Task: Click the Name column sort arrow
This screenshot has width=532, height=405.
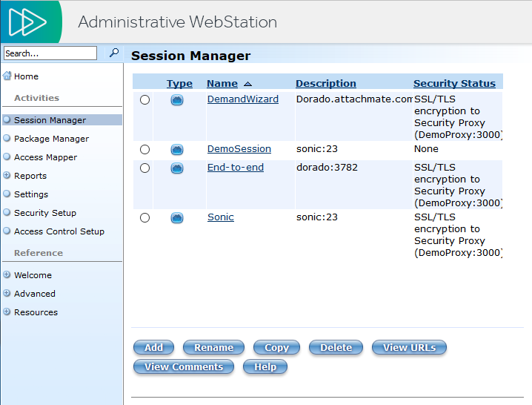Action: (247, 84)
